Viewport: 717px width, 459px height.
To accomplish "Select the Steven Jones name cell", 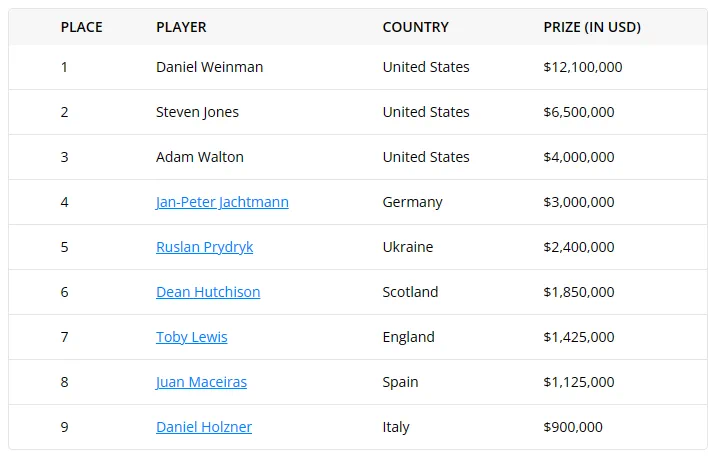I will [197, 112].
